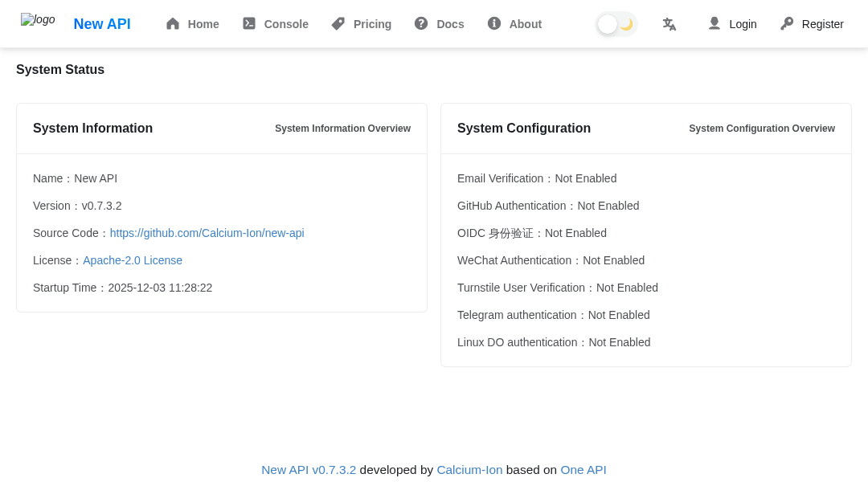This screenshot has height=482, width=868.
Task: Select the Console terminal icon
Action: 249,24
